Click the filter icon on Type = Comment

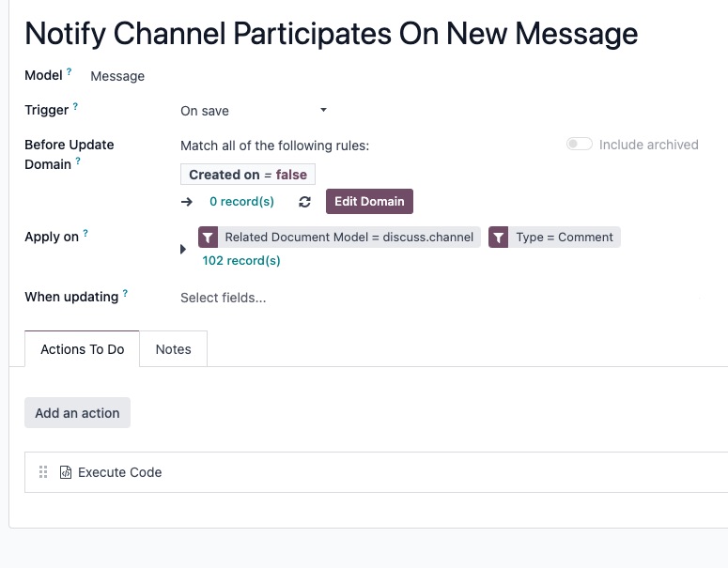tap(498, 238)
